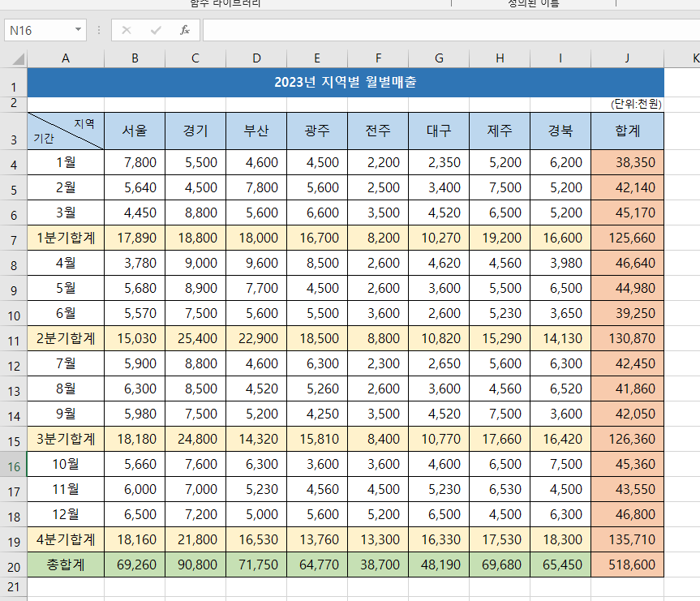Select 4월 부산 cell 9,600
Viewport: 700px width, 601px height.
[256, 263]
